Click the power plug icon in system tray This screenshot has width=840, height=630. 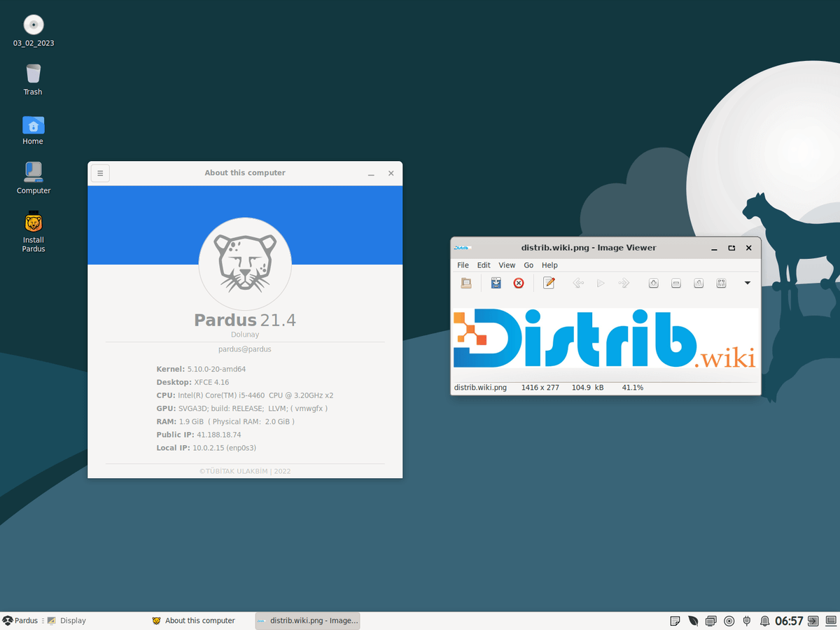[x=747, y=621]
